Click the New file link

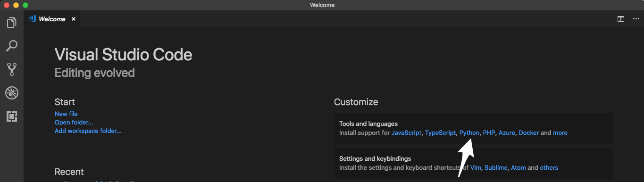[66, 114]
